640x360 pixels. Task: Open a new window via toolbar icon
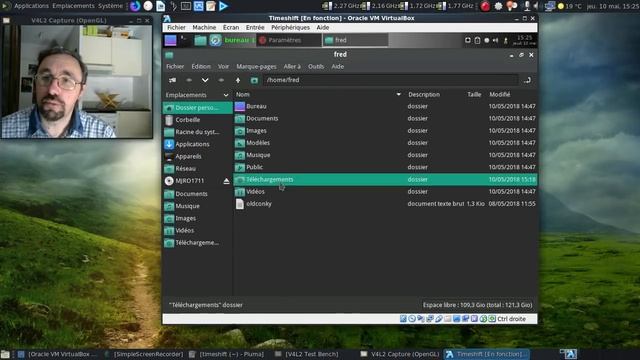pos(173,80)
